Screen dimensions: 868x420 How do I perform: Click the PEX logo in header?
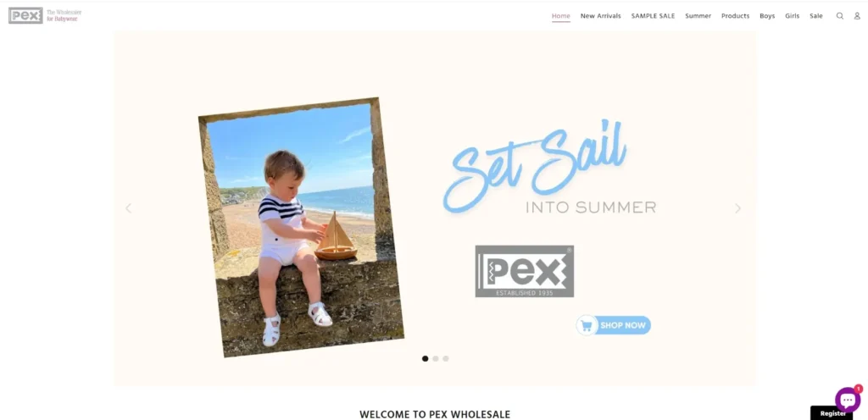(25, 15)
